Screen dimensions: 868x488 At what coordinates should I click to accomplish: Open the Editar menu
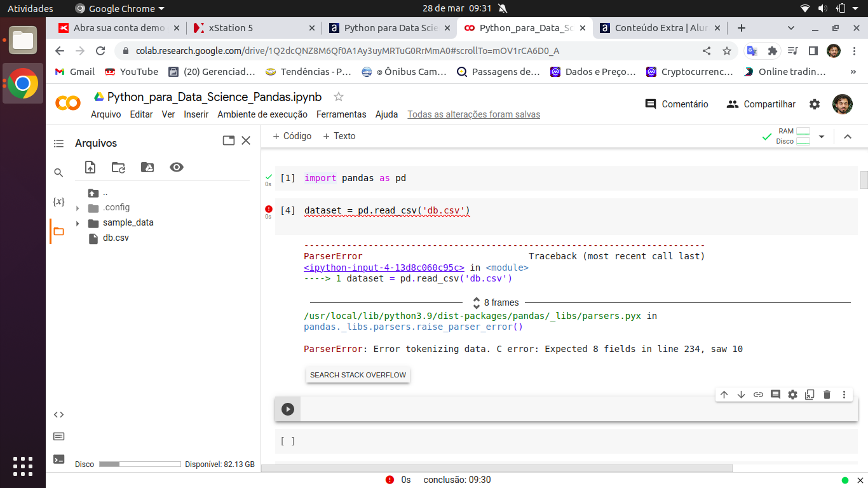tap(141, 114)
